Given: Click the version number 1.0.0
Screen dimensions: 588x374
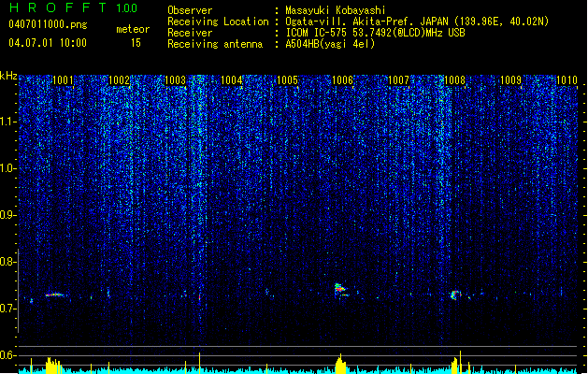Looking at the screenshot, I should coord(127,8).
